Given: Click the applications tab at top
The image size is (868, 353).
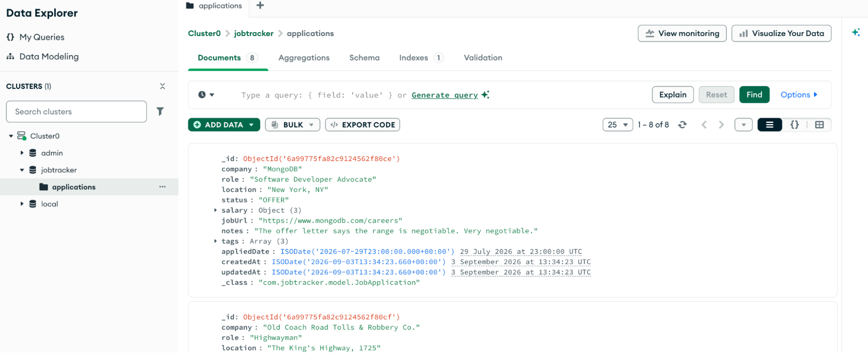Looking at the screenshot, I should pos(214,6).
